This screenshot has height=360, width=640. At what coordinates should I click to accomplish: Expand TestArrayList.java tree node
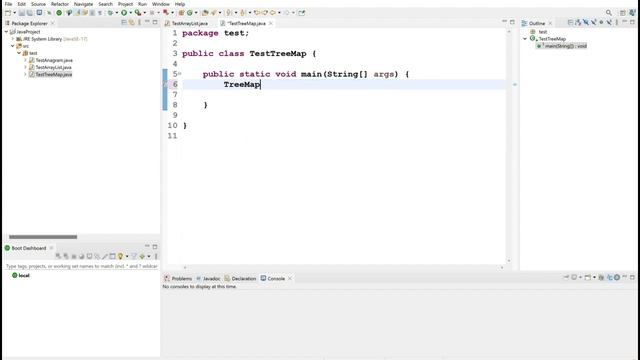[25, 67]
